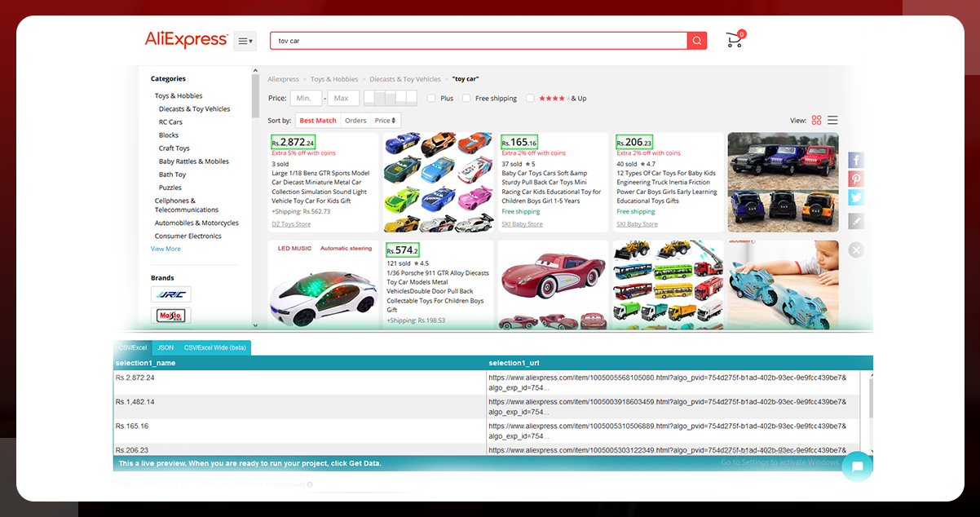Open the chat bubble widget

857,466
